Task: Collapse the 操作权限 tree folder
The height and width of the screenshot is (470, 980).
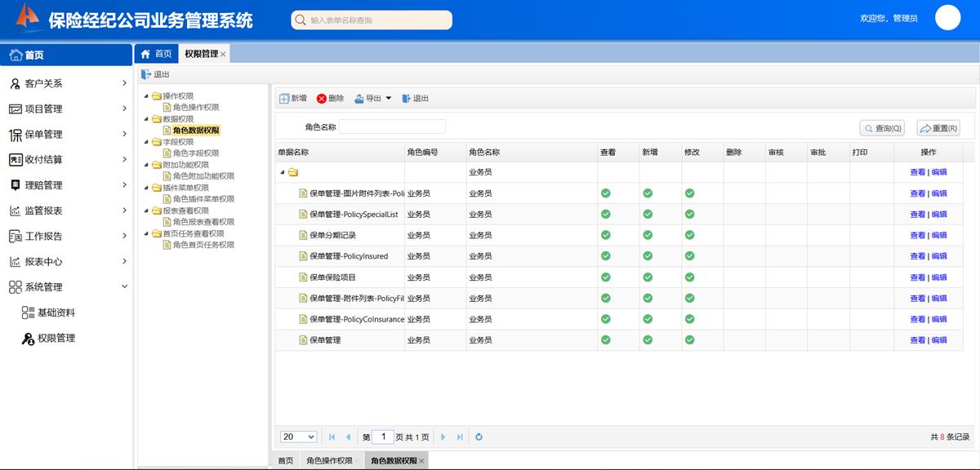Action: point(146,96)
